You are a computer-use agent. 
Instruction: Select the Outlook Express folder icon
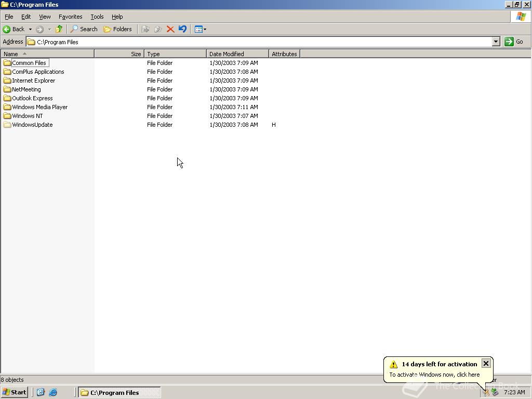[7, 98]
